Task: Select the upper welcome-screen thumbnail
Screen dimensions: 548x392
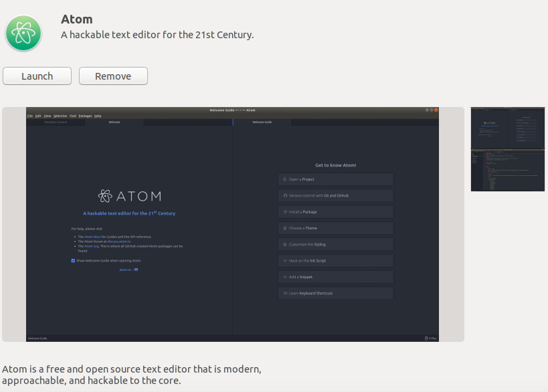Action: [508, 128]
